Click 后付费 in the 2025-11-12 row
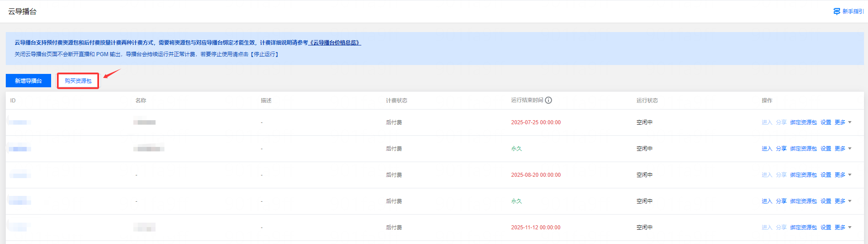Image resolution: width=868 pixels, height=244 pixels. (x=394, y=228)
